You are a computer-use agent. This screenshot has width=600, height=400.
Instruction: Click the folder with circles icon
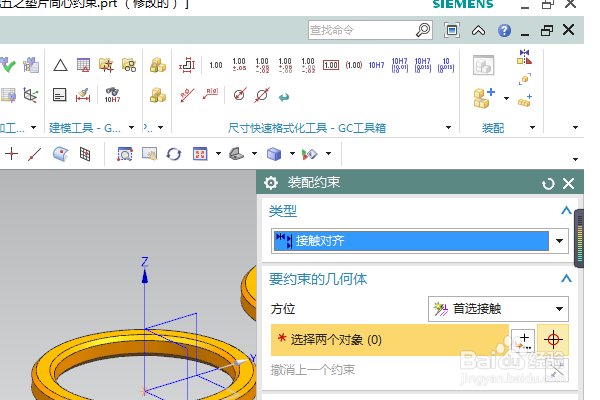(x=129, y=65)
